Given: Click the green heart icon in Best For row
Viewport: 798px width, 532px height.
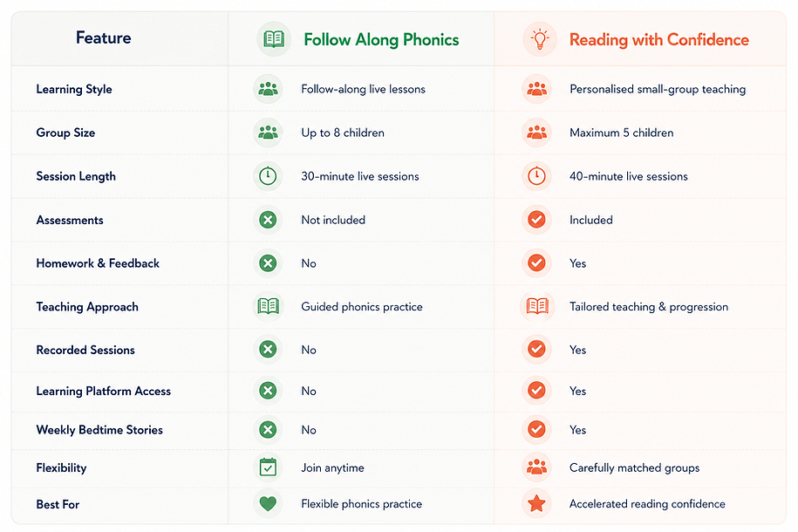Looking at the screenshot, I should pyautogui.click(x=268, y=503).
